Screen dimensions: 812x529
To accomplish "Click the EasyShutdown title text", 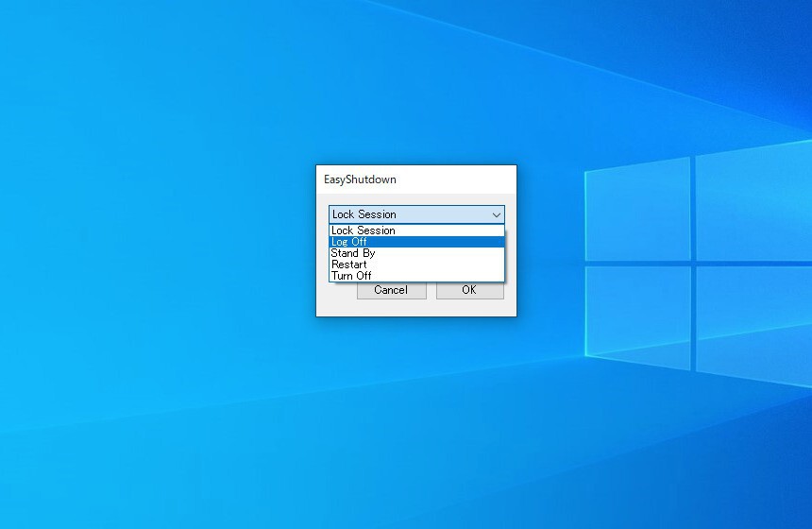I will (x=360, y=179).
